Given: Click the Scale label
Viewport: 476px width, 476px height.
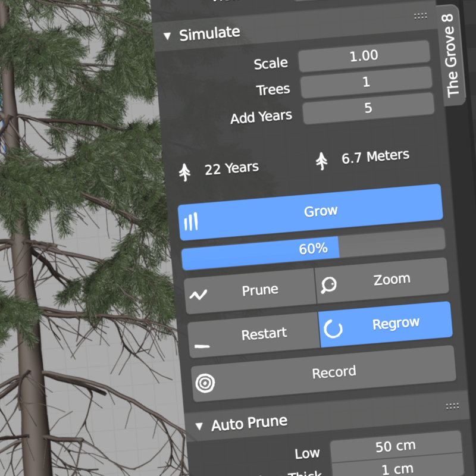Looking at the screenshot, I should (271, 64).
